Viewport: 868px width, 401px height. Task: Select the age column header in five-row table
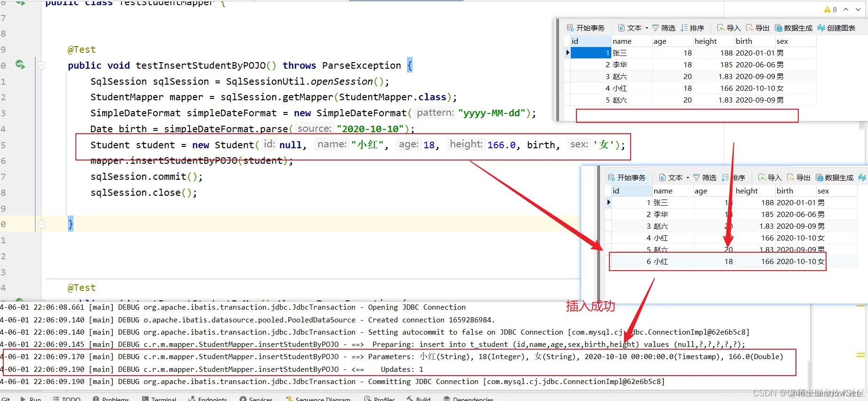[673, 41]
